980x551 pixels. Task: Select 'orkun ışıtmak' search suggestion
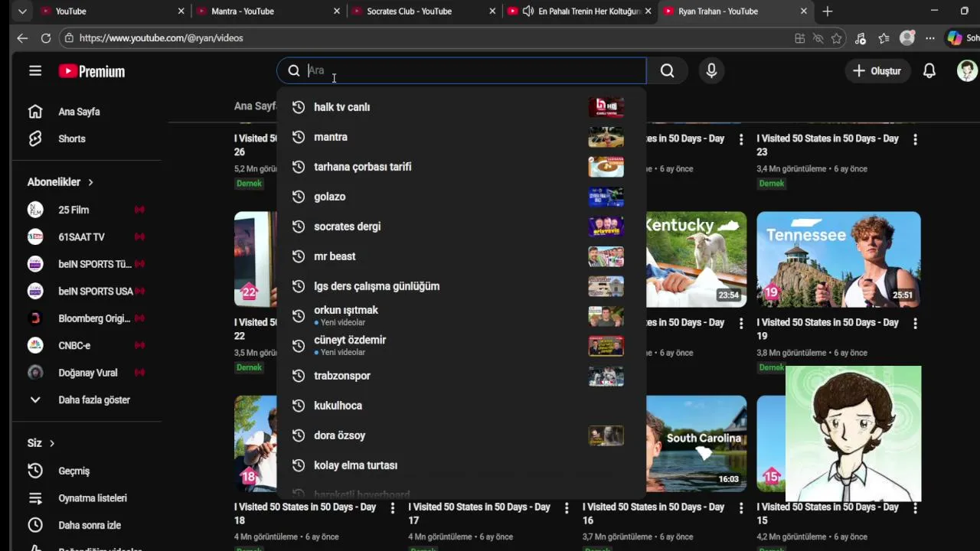click(x=461, y=316)
